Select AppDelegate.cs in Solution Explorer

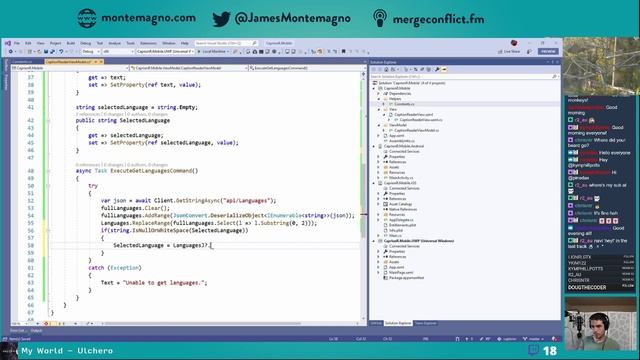click(x=401, y=220)
